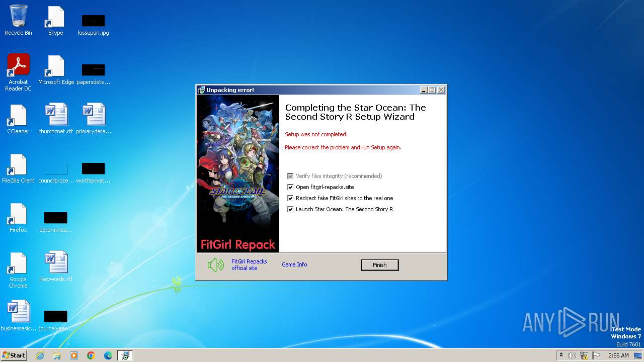Open Edge from the taskbar
The height and width of the screenshot is (362, 644).
pyautogui.click(x=108, y=355)
